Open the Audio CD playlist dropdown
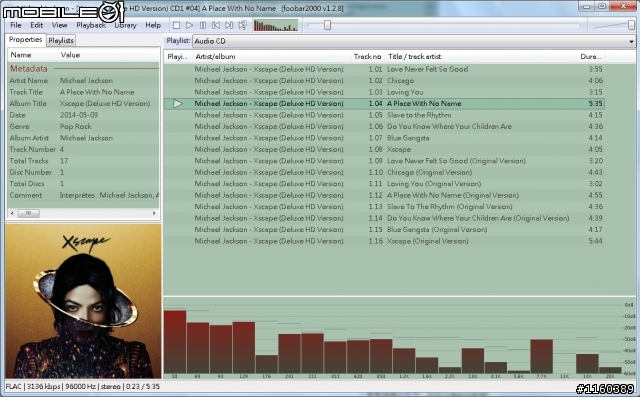Screen dimensions: 640x397 pyautogui.click(x=414, y=41)
